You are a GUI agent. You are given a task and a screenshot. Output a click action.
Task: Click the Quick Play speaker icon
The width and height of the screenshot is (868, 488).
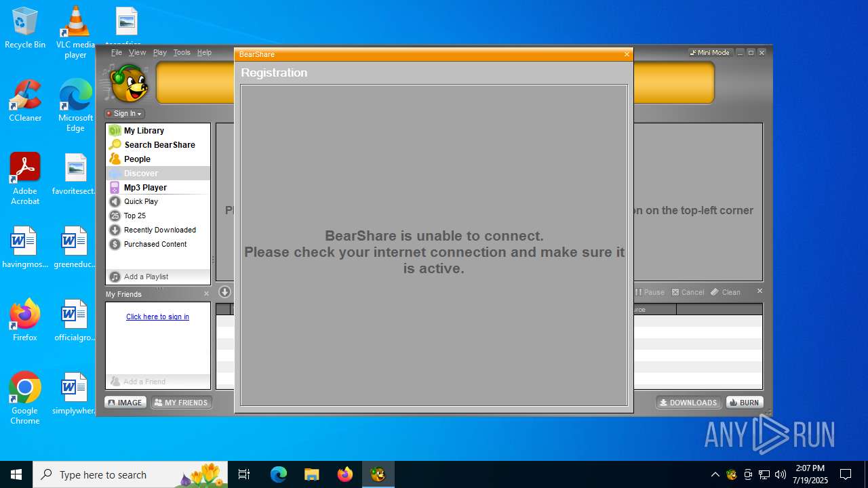point(115,201)
